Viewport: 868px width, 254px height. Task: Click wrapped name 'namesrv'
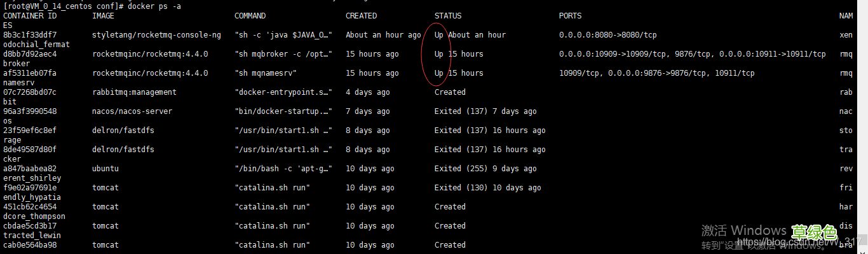point(19,83)
